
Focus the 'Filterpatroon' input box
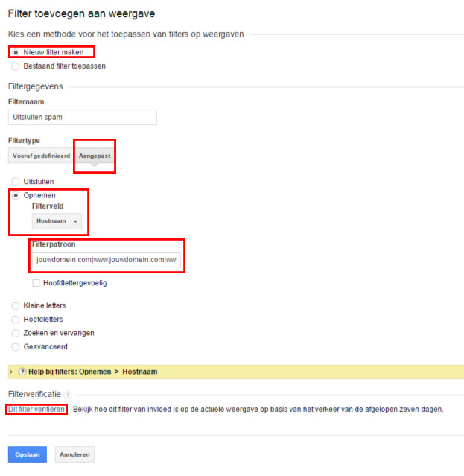tap(106, 261)
